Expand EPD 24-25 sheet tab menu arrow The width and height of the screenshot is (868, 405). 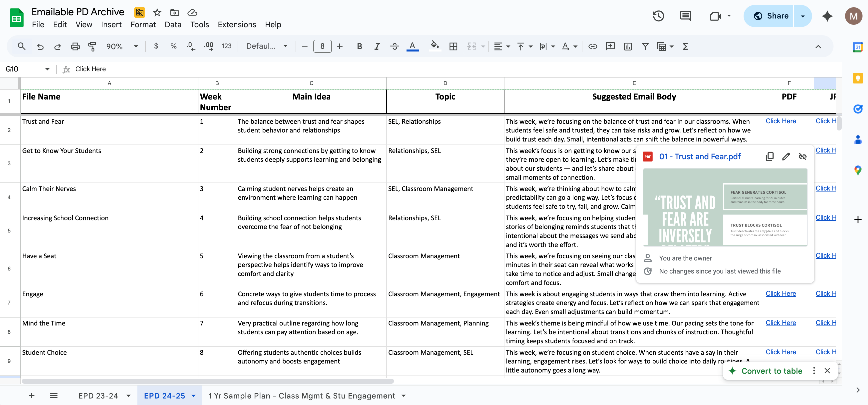coord(194,395)
